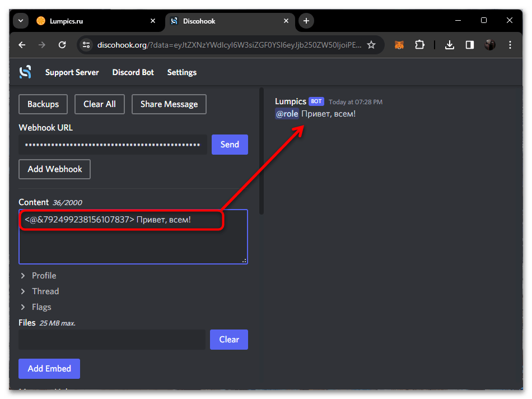Open the tab search dropdown arrow

[x=21, y=21]
